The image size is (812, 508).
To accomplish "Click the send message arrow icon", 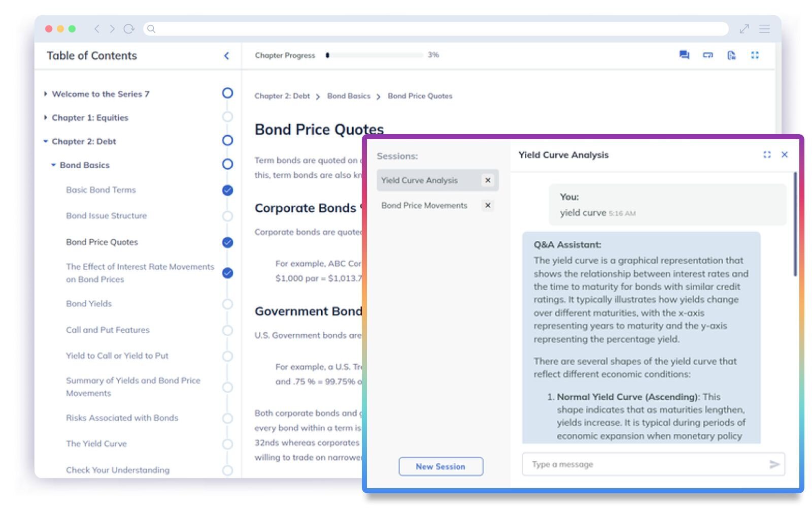I will tap(774, 464).
